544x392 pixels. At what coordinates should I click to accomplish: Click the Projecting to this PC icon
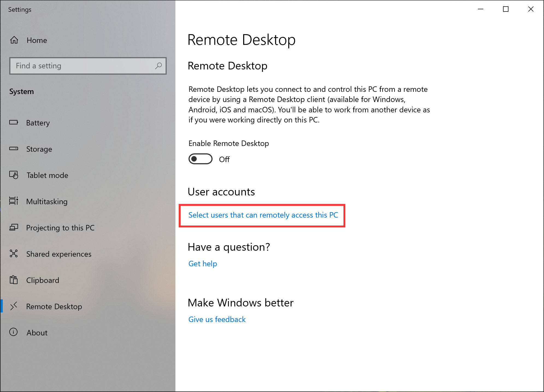click(x=14, y=227)
